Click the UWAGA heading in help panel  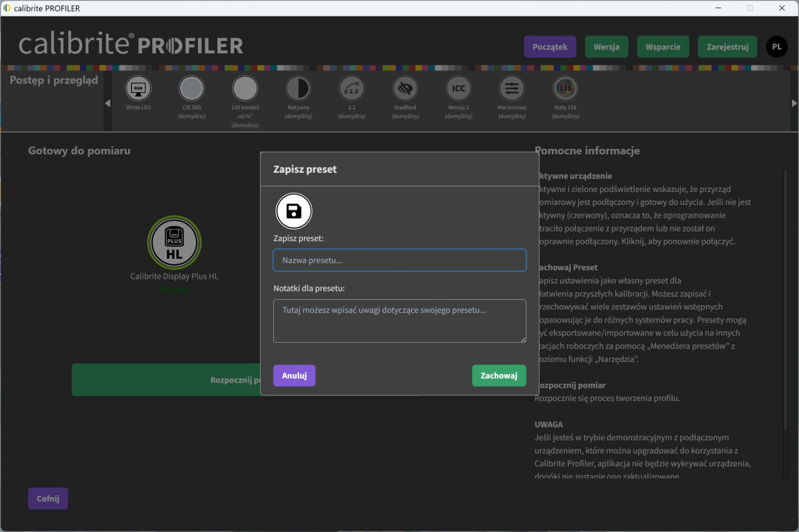click(549, 425)
